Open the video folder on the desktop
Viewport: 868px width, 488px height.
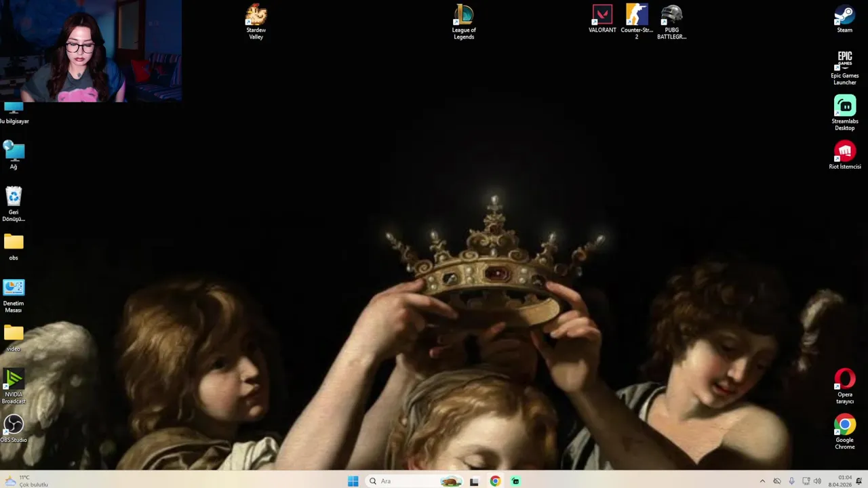coord(14,338)
